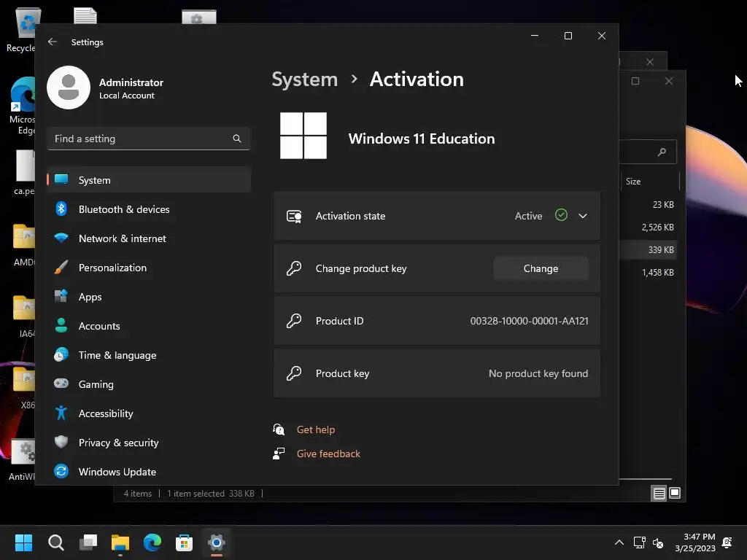This screenshot has width=747, height=560.
Task: Click the network status tray icon
Action: [639, 542]
